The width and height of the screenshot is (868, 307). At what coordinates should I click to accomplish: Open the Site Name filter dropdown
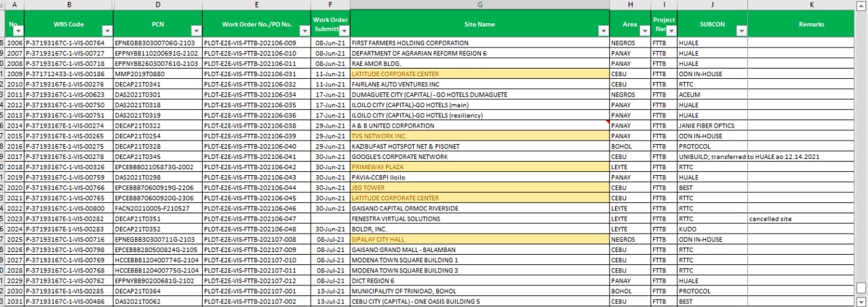coord(603,31)
